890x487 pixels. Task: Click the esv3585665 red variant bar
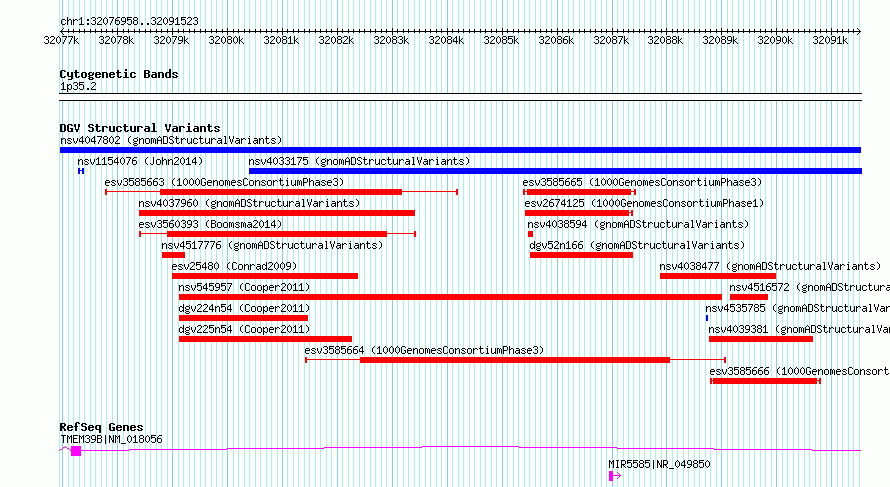point(579,192)
